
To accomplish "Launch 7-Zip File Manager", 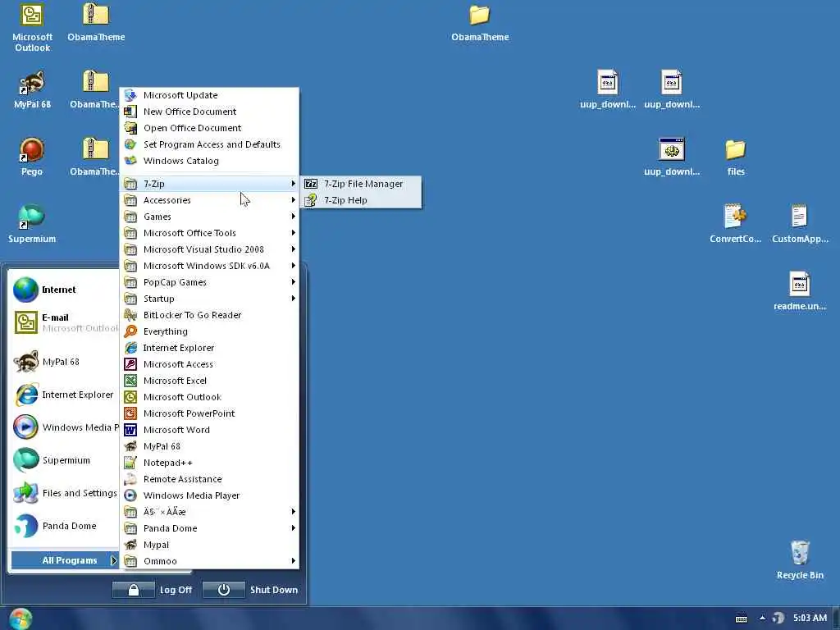I will 361,184.
